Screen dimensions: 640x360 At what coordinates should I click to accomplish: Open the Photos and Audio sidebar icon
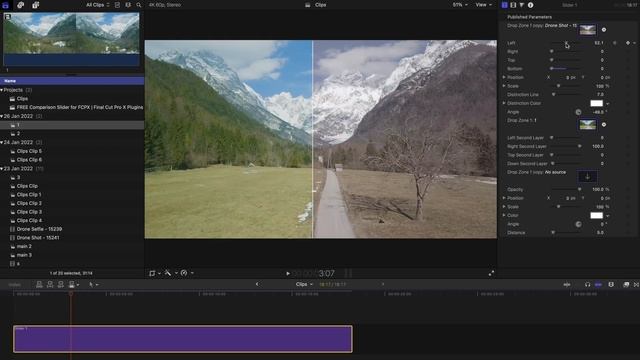point(20,5)
